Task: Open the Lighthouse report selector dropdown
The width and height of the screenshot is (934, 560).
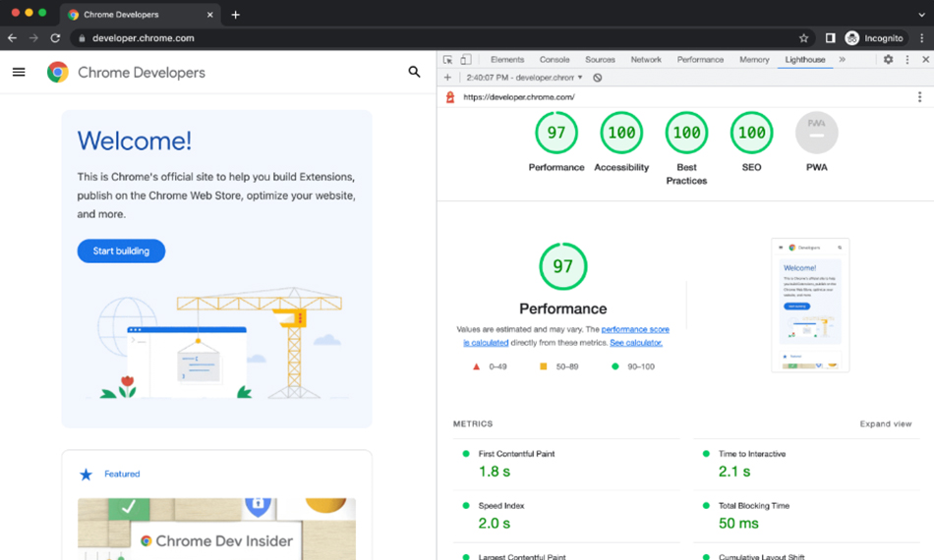Action: [x=524, y=78]
